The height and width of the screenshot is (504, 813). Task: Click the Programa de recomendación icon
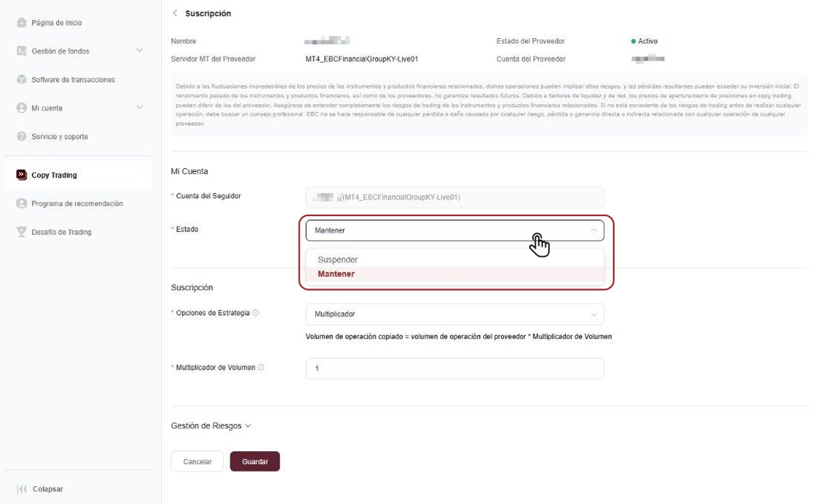point(21,203)
